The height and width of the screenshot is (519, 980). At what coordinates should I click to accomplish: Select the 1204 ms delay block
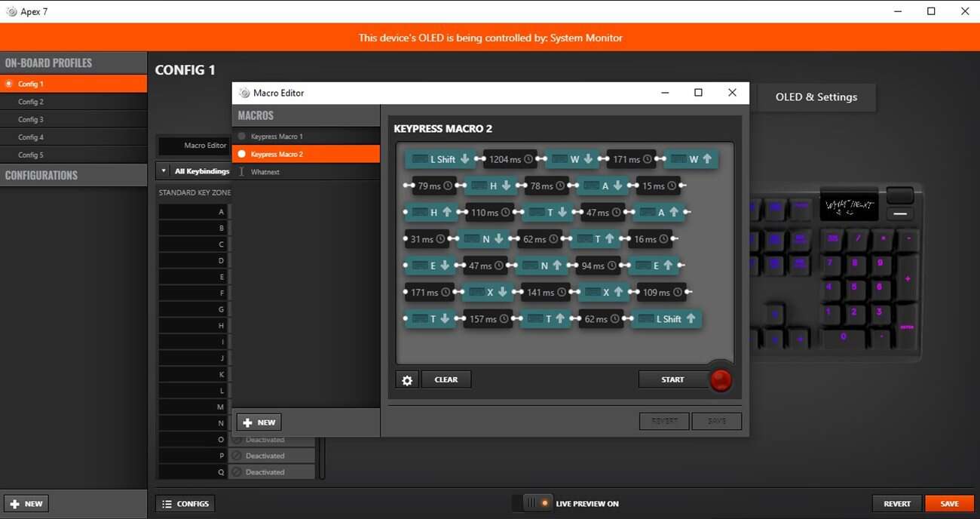tap(510, 159)
